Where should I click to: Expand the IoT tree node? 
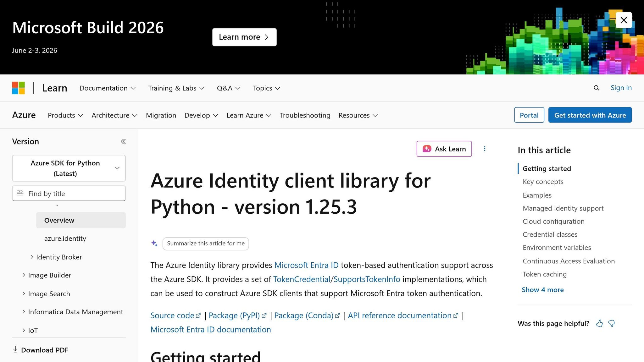pyautogui.click(x=24, y=330)
